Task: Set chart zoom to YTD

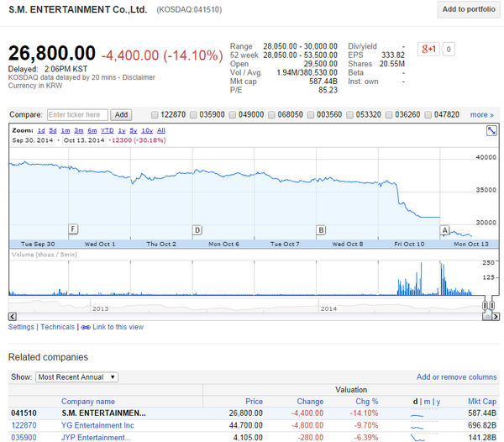Action: [x=108, y=130]
